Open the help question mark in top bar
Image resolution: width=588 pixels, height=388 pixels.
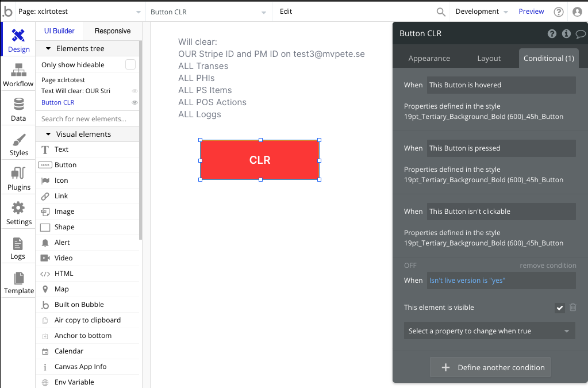tap(558, 12)
